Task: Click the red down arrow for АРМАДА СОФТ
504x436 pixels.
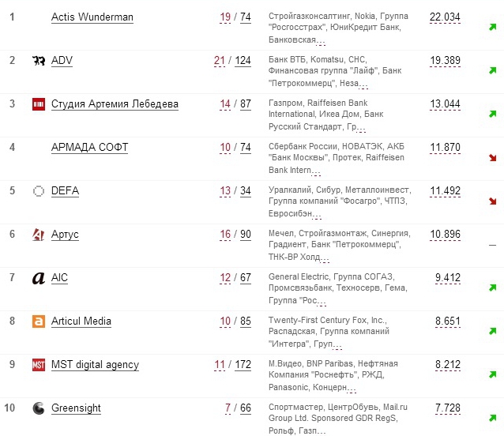Action: (x=492, y=158)
